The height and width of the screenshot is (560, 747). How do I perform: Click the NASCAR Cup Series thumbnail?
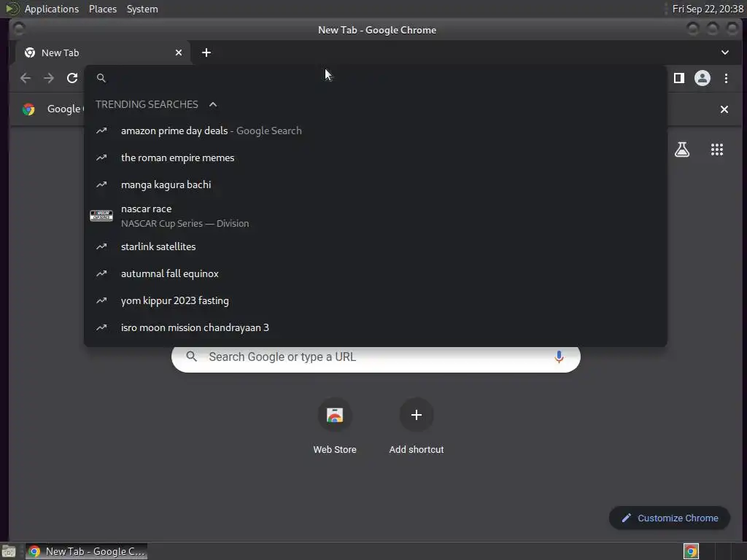pos(101,216)
